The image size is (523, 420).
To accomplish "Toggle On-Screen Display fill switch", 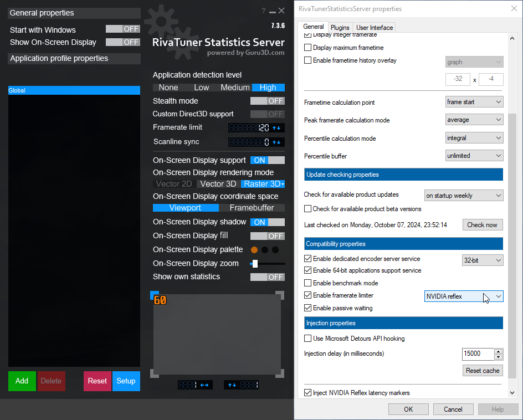I will pyautogui.click(x=268, y=236).
